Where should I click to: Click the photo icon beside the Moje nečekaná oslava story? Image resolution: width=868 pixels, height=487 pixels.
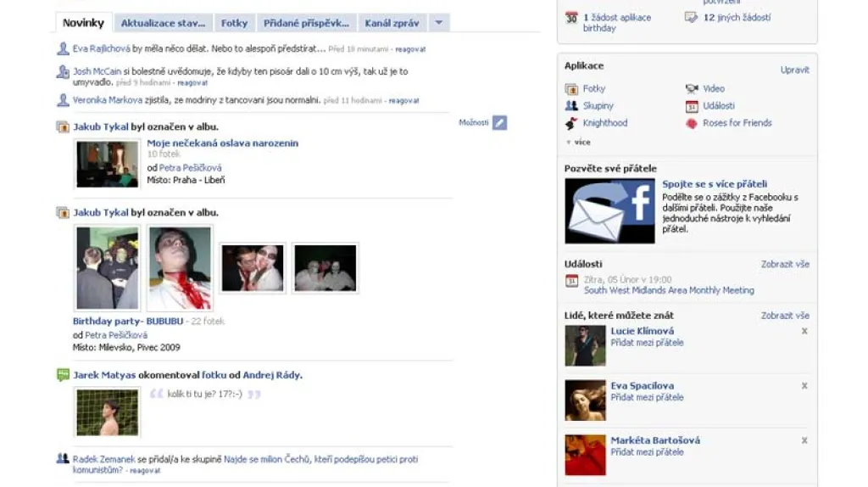(63, 127)
